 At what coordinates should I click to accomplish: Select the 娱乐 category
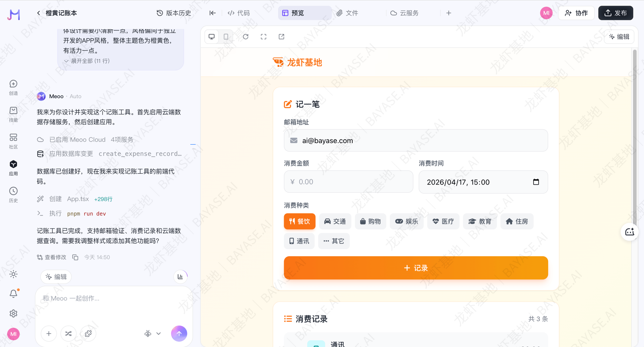pyautogui.click(x=407, y=221)
